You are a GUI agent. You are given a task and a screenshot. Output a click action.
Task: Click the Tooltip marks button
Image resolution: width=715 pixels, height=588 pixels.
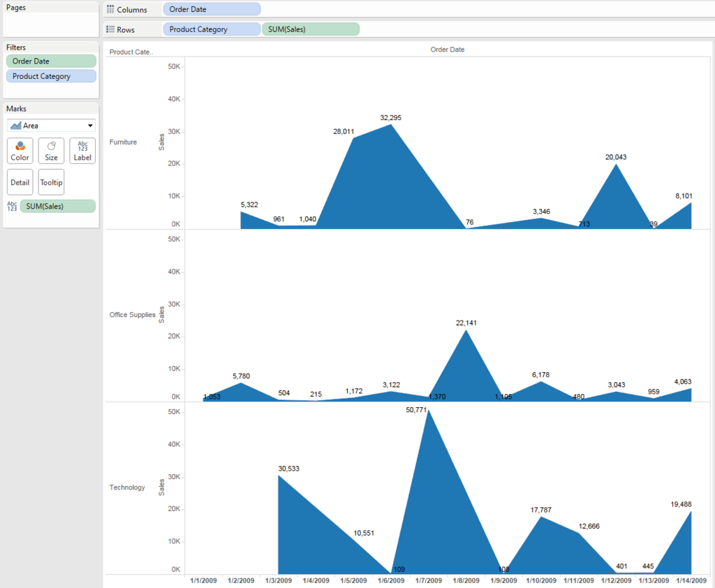click(51, 182)
